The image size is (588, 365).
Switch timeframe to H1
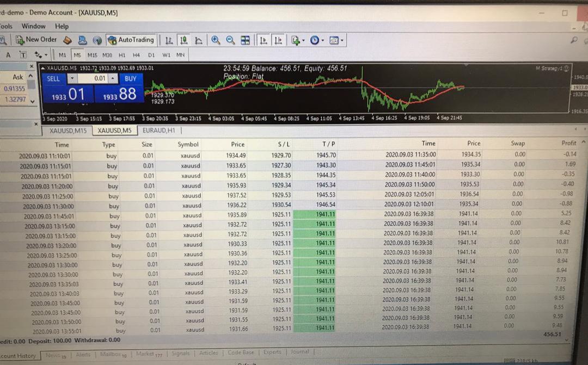(x=122, y=55)
